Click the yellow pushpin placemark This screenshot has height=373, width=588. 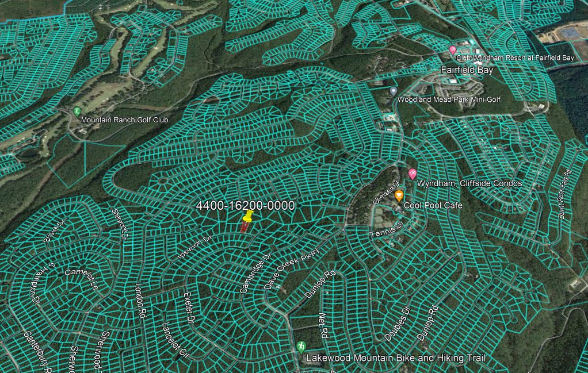point(249,217)
